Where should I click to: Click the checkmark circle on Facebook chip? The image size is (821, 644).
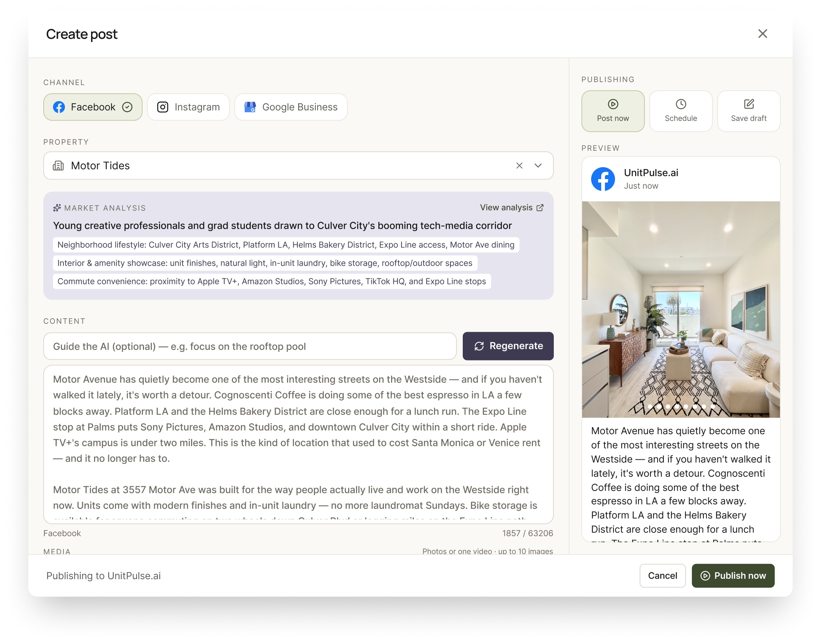[128, 107]
